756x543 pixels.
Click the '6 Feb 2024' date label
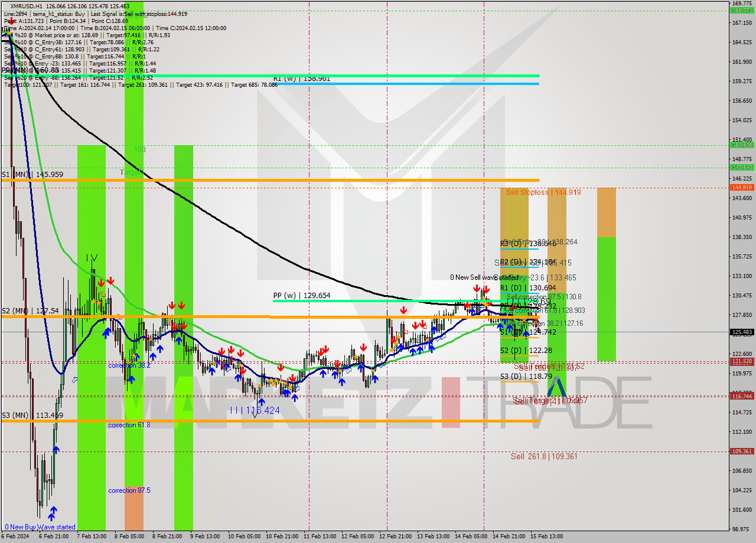pyautogui.click(x=14, y=537)
